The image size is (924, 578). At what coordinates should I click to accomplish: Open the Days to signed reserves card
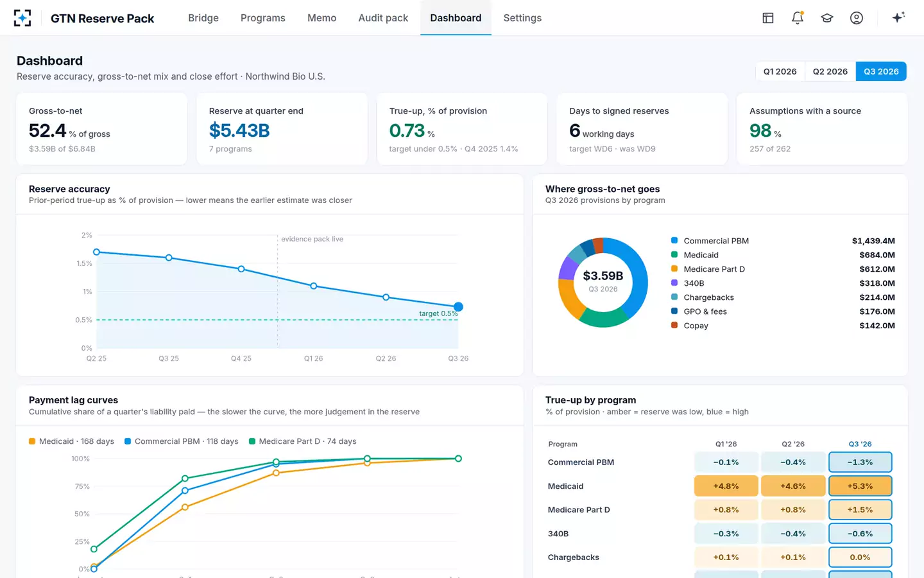pos(642,129)
